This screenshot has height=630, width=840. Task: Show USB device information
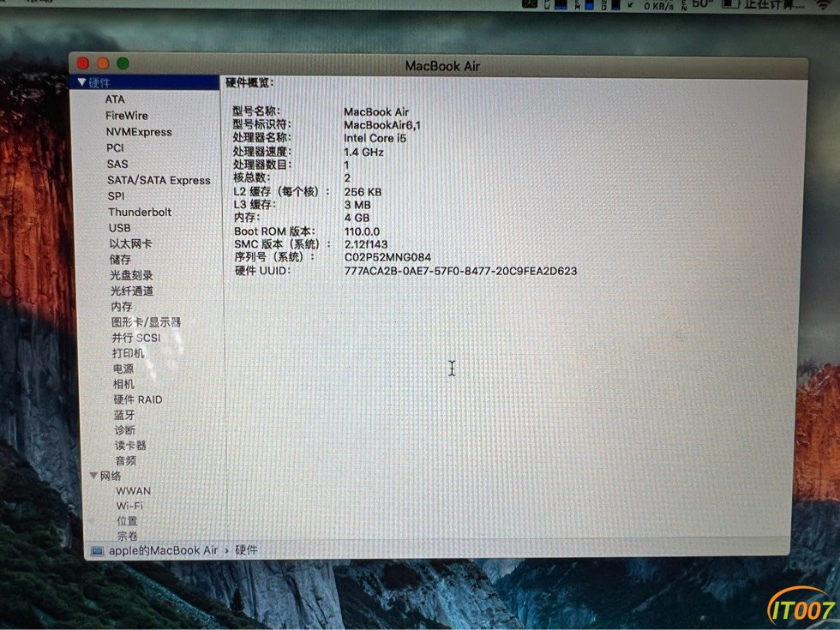pyautogui.click(x=120, y=228)
